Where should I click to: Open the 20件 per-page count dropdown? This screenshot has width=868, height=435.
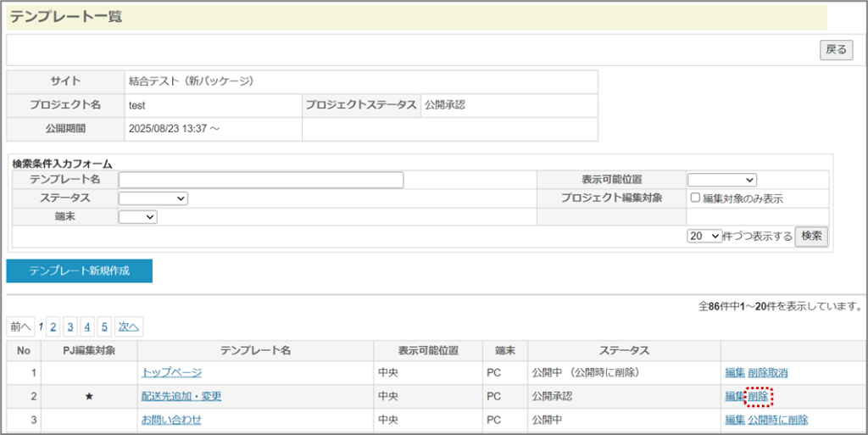(704, 237)
